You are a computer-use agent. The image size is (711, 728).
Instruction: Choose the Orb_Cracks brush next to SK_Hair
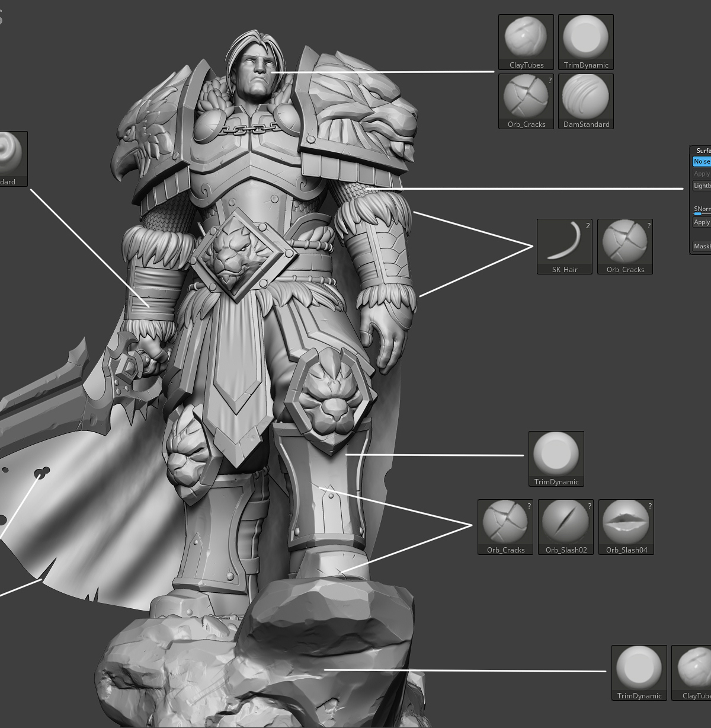pos(625,247)
